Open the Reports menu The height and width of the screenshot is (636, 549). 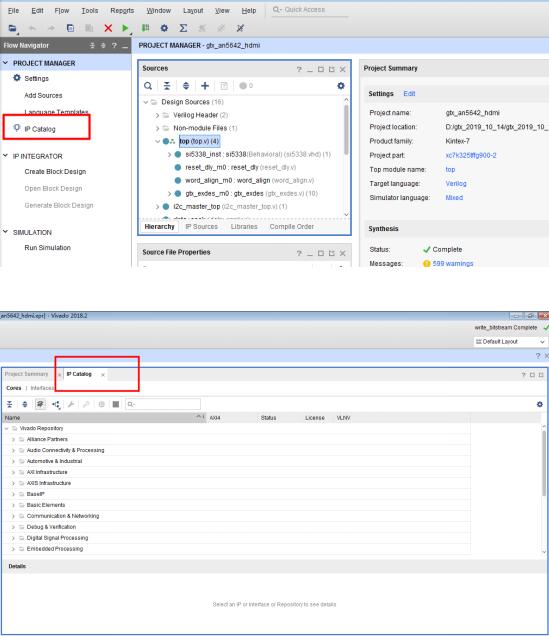point(122,11)
